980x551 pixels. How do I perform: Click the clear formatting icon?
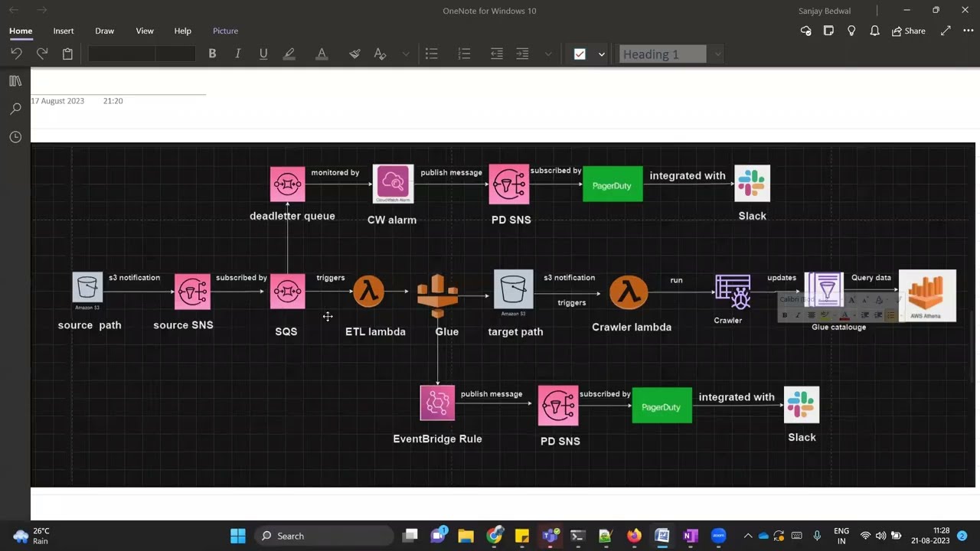[380, 54]
